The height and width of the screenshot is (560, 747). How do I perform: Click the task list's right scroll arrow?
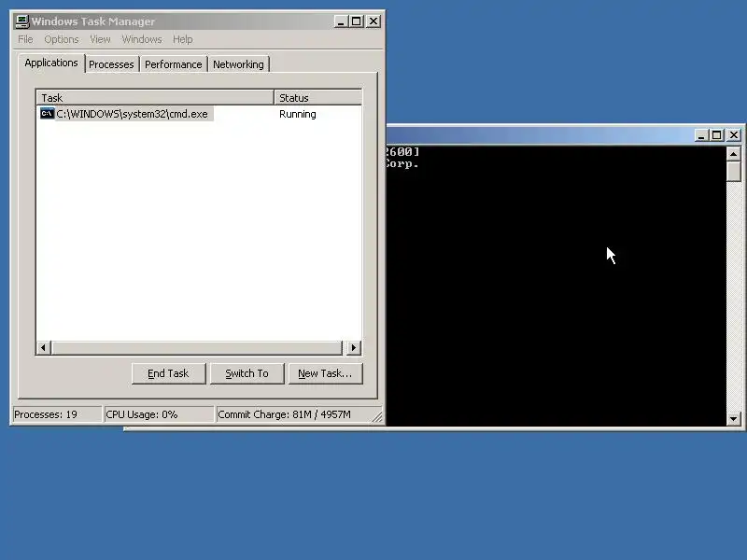click(x=354, y=347)
